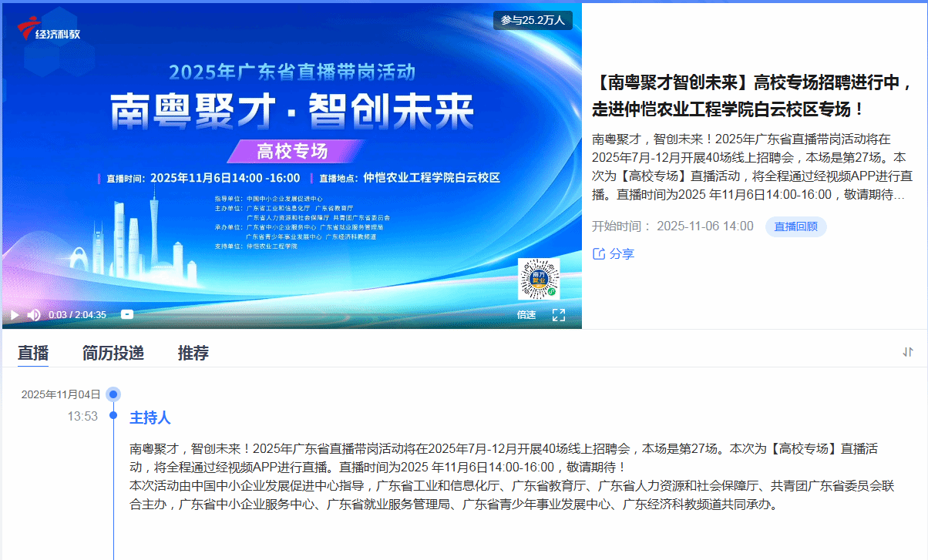Select the 推荐 tab
This screenshot has height=560, width=928.
[193, 353]
